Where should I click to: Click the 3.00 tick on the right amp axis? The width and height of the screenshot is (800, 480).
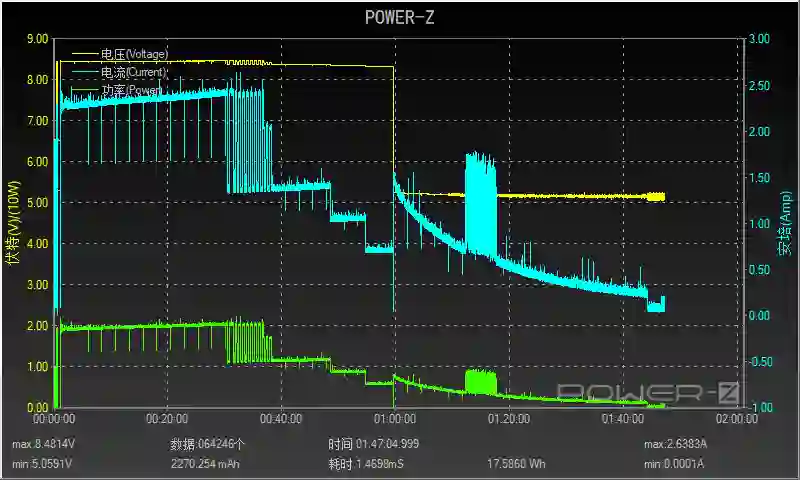coord(759,39)
